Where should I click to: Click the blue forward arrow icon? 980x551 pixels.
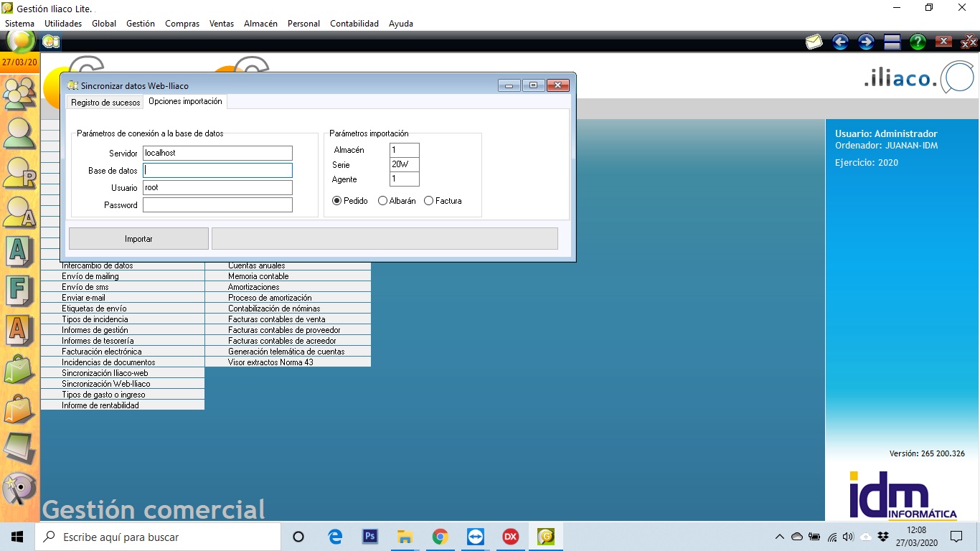click(866, 42)
